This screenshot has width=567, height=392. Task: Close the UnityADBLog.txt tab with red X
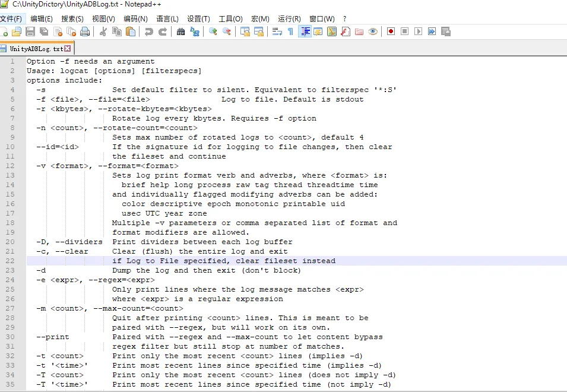(67, 48)
